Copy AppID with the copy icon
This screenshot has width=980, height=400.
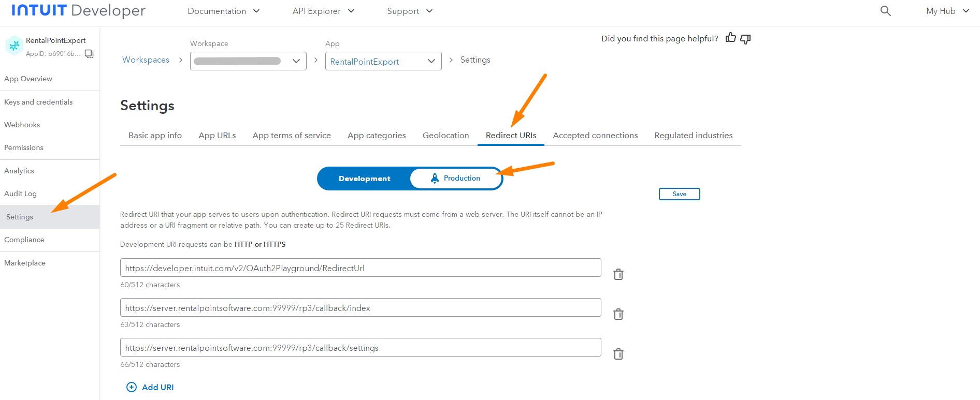pyautogui.click(x=89, y=54)
